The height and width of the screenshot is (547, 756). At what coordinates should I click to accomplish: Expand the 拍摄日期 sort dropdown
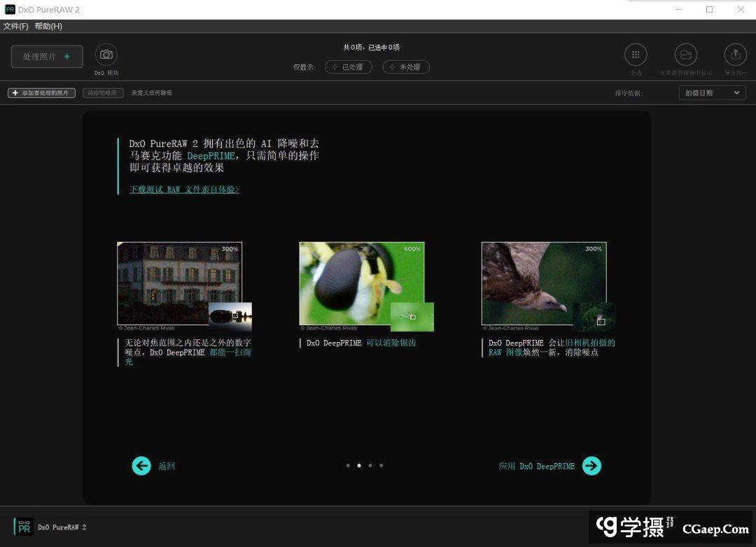(712, 93)
